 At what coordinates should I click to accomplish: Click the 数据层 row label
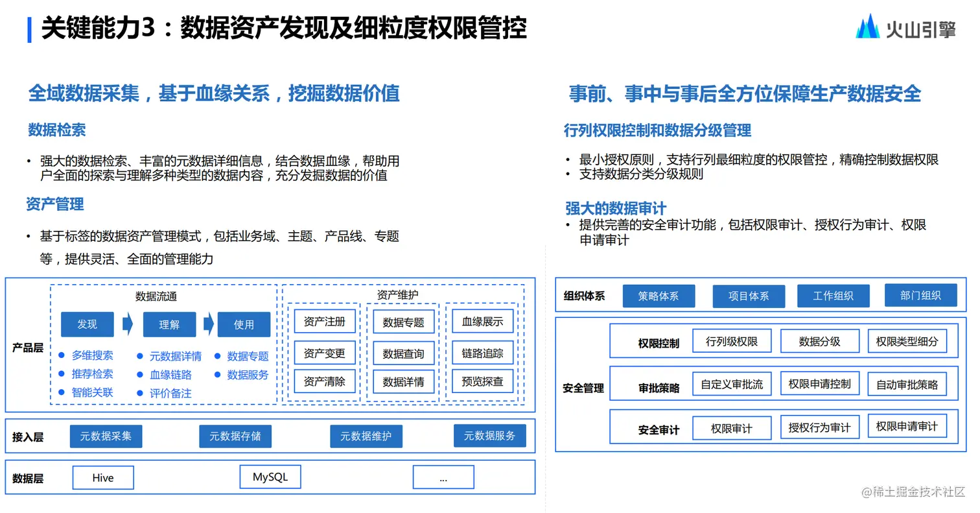(x=28, y=479)
